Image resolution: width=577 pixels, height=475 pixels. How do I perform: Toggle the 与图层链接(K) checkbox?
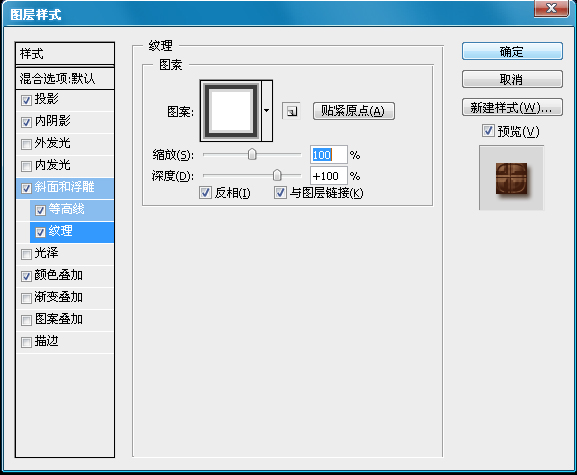280,192
